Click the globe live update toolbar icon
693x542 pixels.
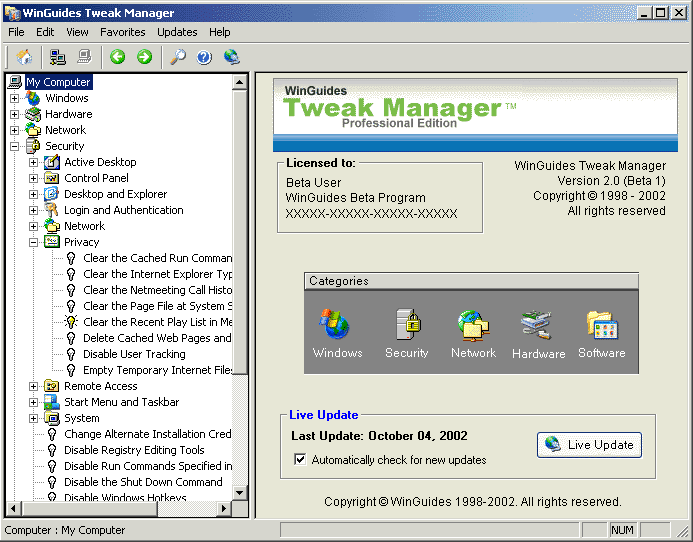(232, 57)
